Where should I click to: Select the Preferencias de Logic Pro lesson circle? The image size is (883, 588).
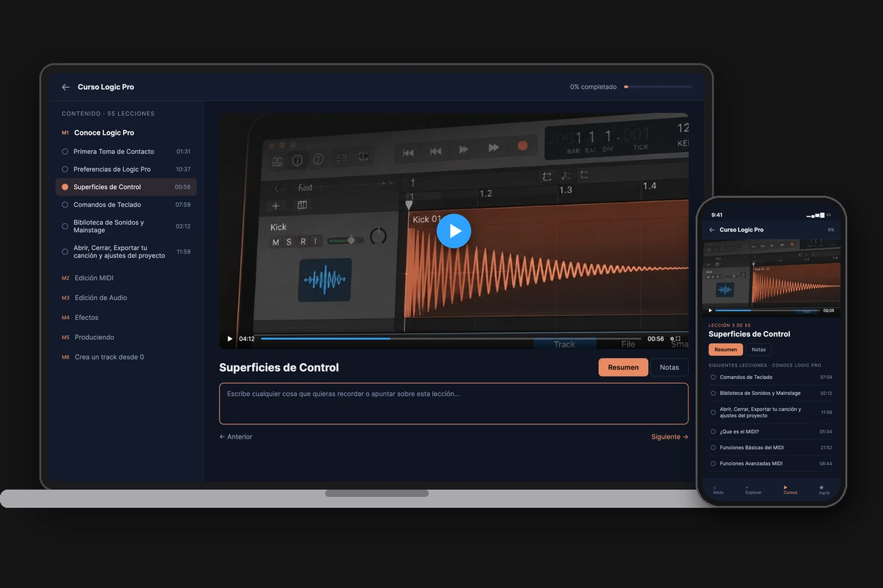point(65,169)
